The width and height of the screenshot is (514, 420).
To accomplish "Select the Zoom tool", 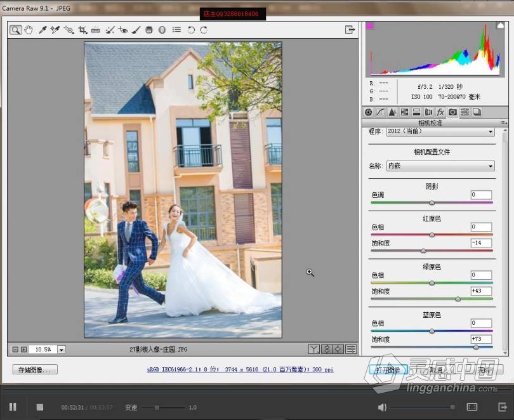I will click(x=15, y=30).
